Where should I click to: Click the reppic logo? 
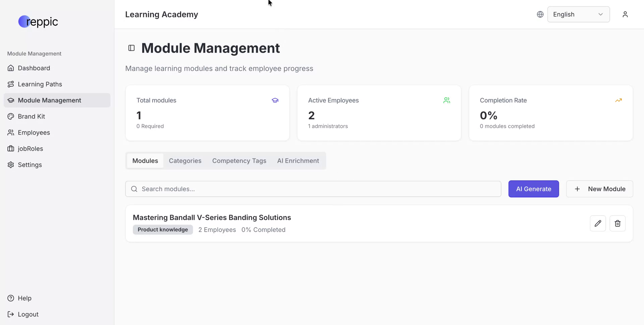click(38, 22)
